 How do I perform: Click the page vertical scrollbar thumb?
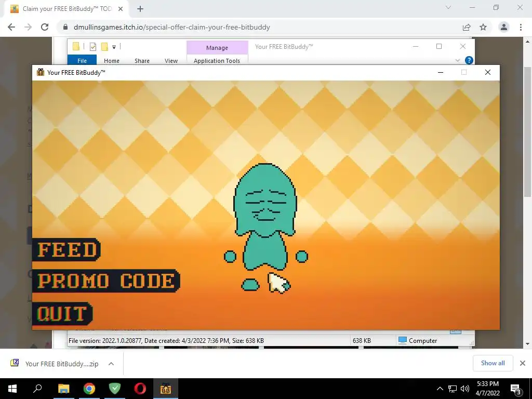(527, 132)
